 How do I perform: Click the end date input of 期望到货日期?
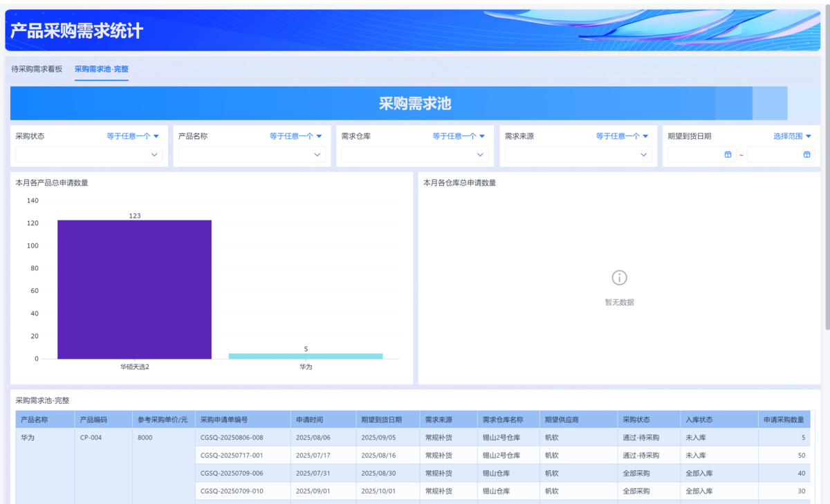780,155
